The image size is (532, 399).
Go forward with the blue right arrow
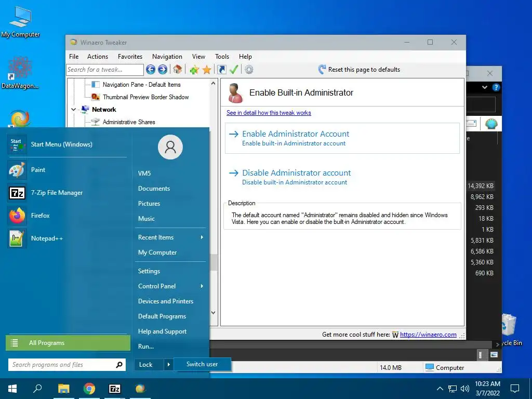tap(163, 70)
